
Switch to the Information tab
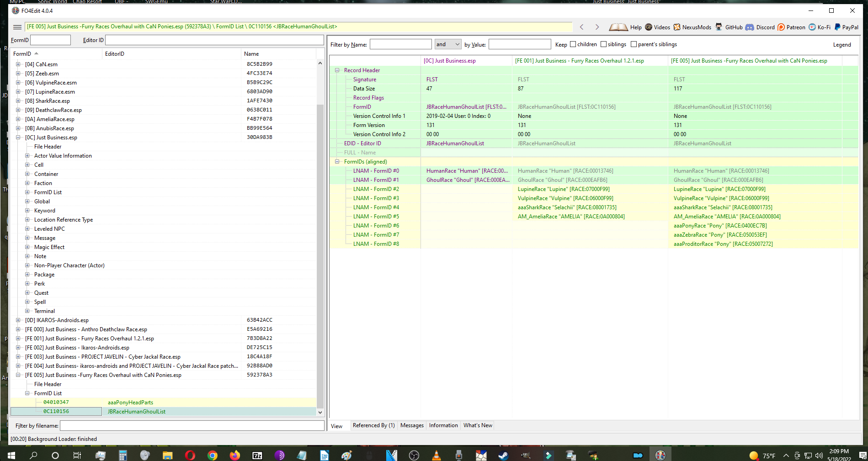443,425
